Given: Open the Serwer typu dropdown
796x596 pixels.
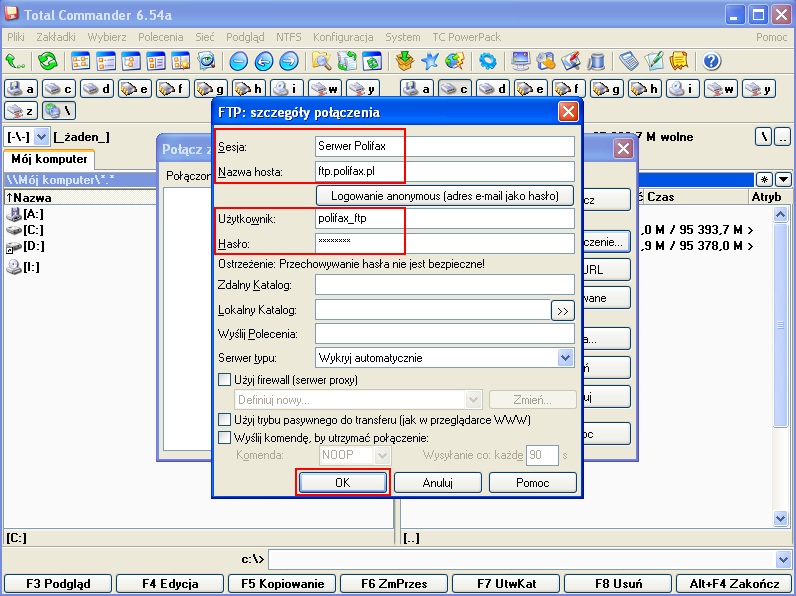Looking at the screenshot, I should tap(566, 358).
